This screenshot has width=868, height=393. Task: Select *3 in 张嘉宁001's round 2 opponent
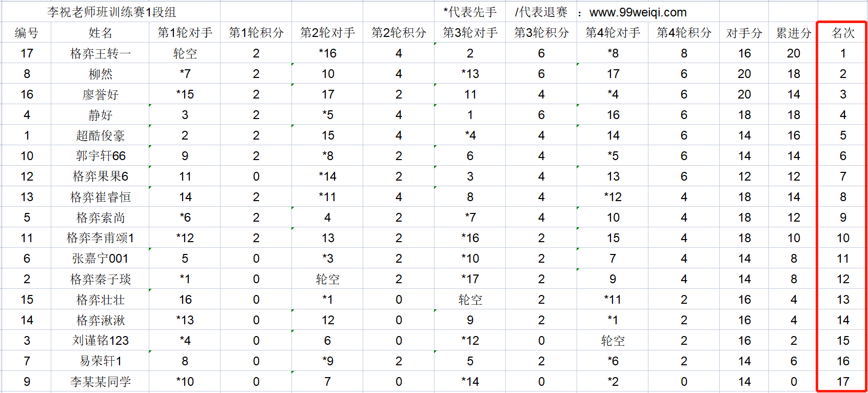pyautogui.click(x=327, y=259)
